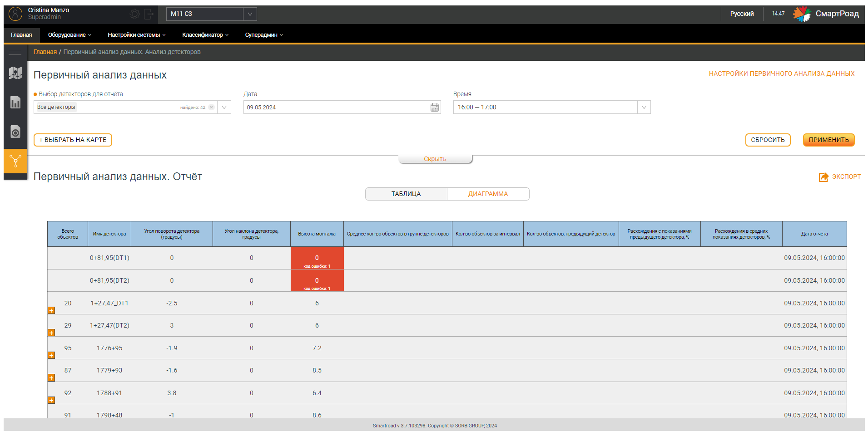Open the Суперадмин menu
The image size is (868, 436).
[x=263, y=35]
